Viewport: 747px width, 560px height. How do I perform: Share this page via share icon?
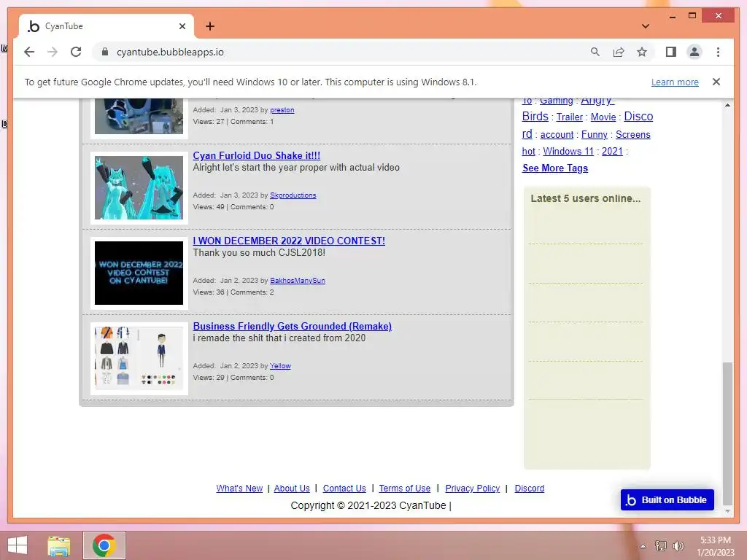[x=619, y=52]
